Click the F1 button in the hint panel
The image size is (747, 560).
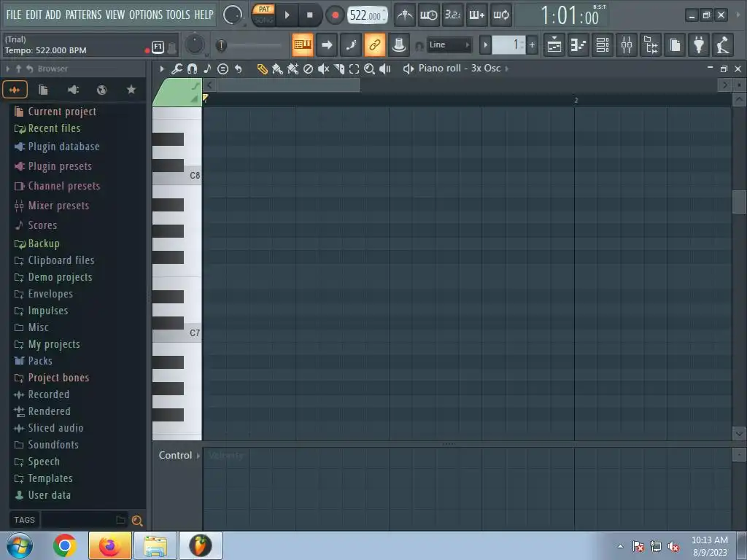click(158, 47)
